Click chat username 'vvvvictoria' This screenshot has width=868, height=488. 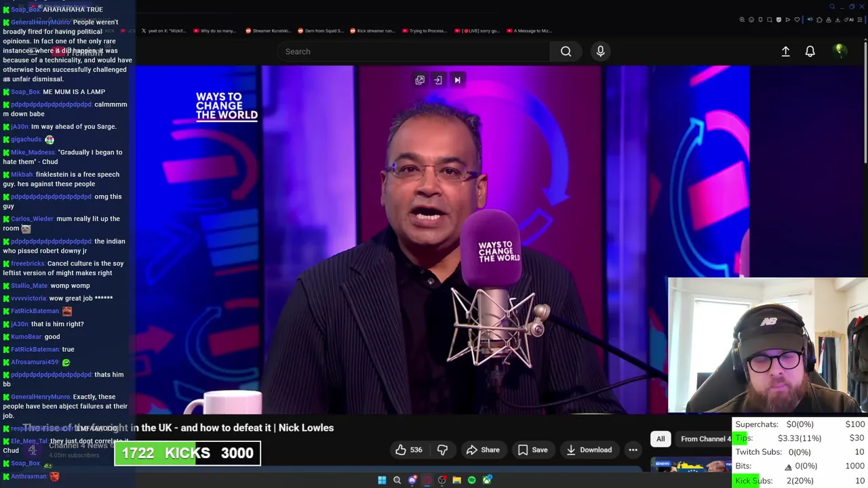tap(28, 298)
